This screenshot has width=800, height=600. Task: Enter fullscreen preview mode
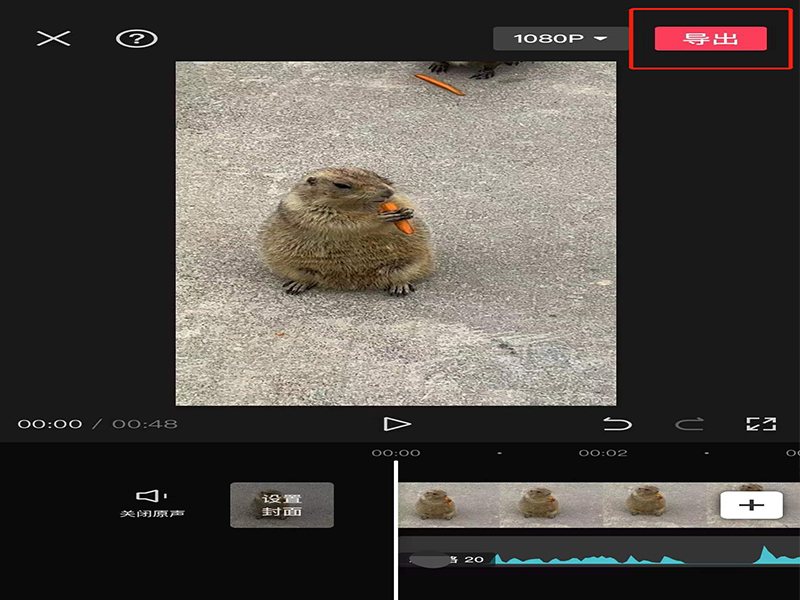(x=761, y=424)
